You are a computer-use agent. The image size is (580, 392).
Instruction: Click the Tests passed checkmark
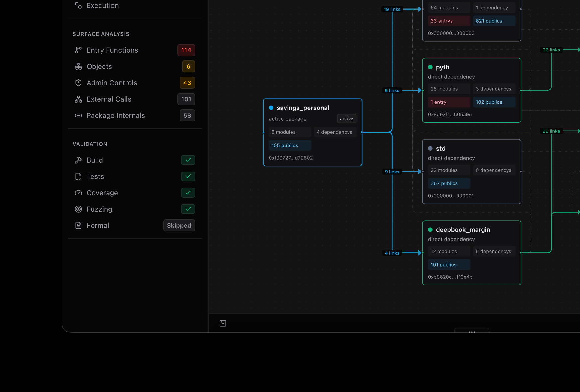(188, 176)
